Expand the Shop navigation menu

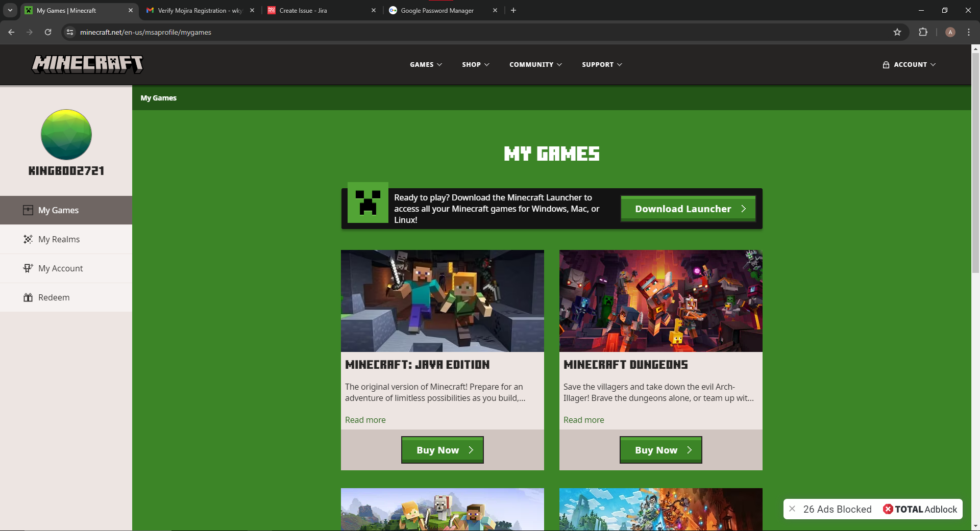[476, 65]
